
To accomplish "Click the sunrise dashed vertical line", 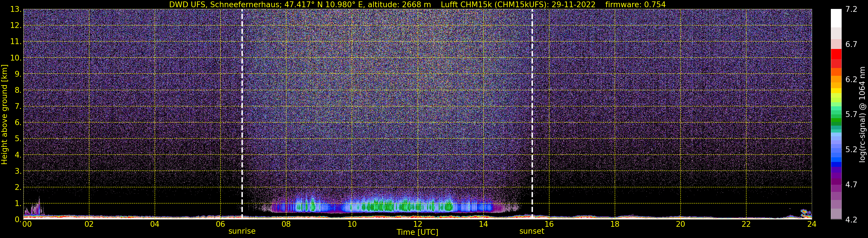I will 242,114.
